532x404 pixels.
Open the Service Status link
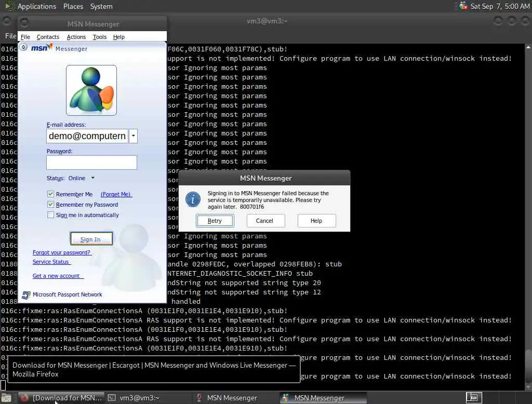[51, 262]
